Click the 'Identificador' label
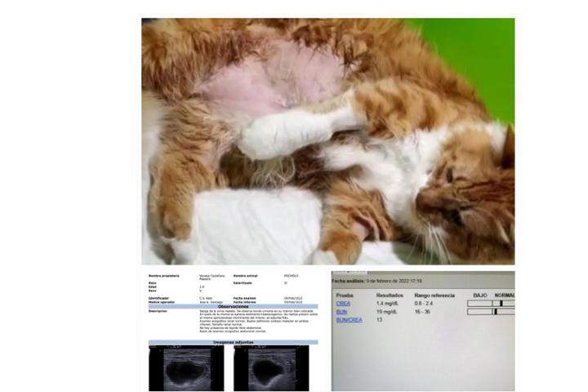Image resolution: width=588 pixels, height=392 pixels. tap(158, 299)
